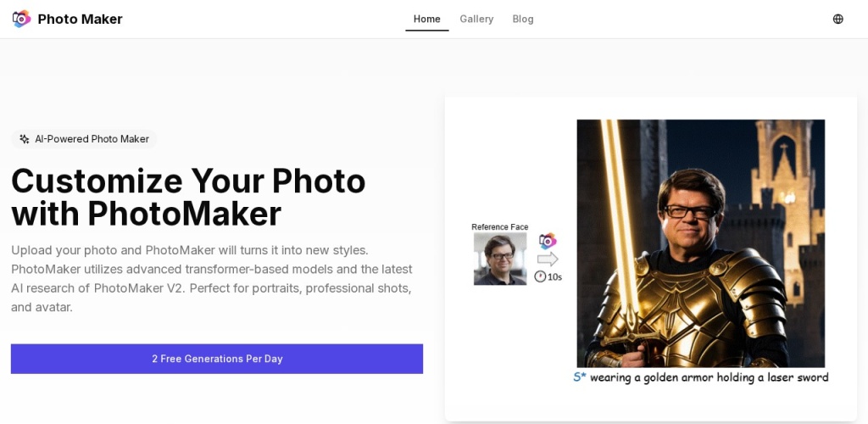
Task: Open the Blog tab
Action: tap(523, 19)
